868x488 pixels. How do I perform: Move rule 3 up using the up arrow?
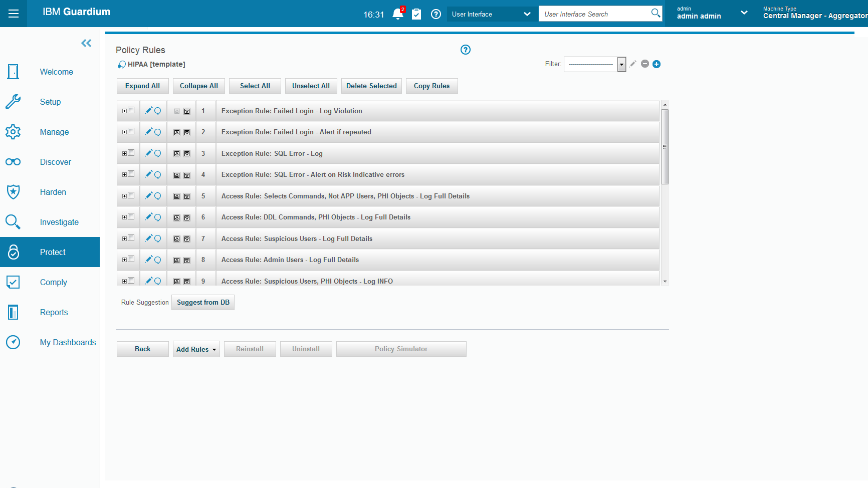point(176,153)
